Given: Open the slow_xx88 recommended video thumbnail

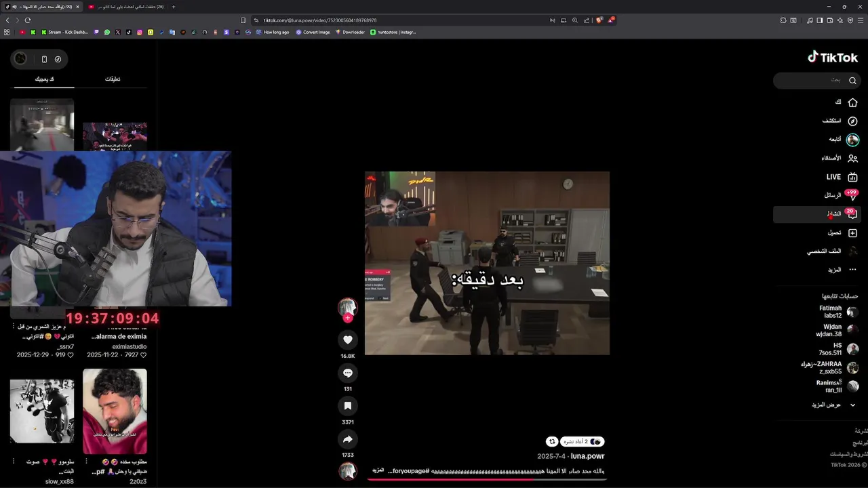Looking at the screenshot, I should pos(42,411).
